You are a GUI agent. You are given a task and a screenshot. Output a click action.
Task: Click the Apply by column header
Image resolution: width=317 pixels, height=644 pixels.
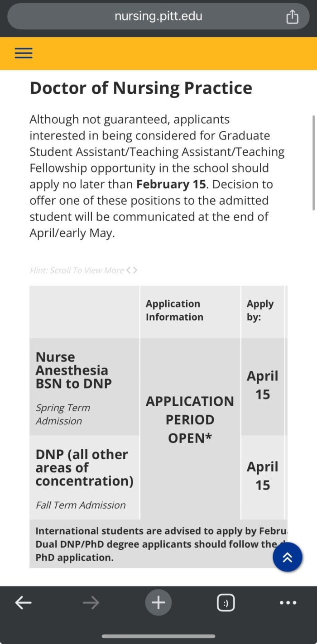click(260, 310)
